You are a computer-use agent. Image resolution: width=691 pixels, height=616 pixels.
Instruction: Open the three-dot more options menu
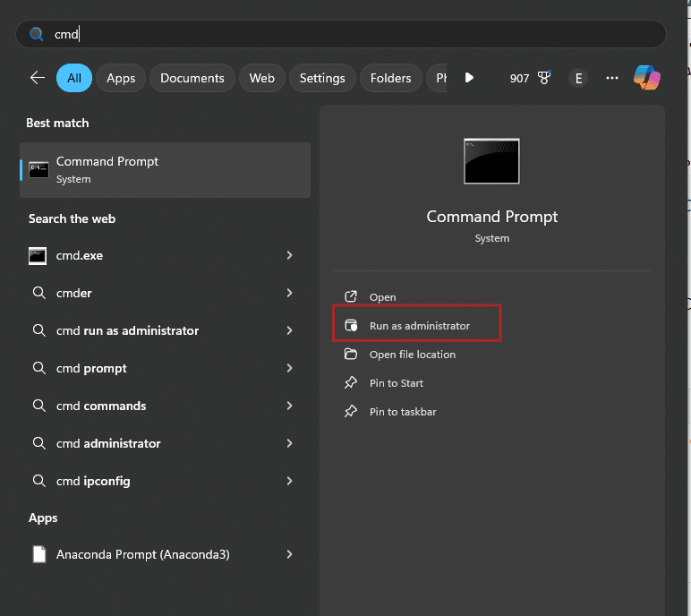(612, 78)
